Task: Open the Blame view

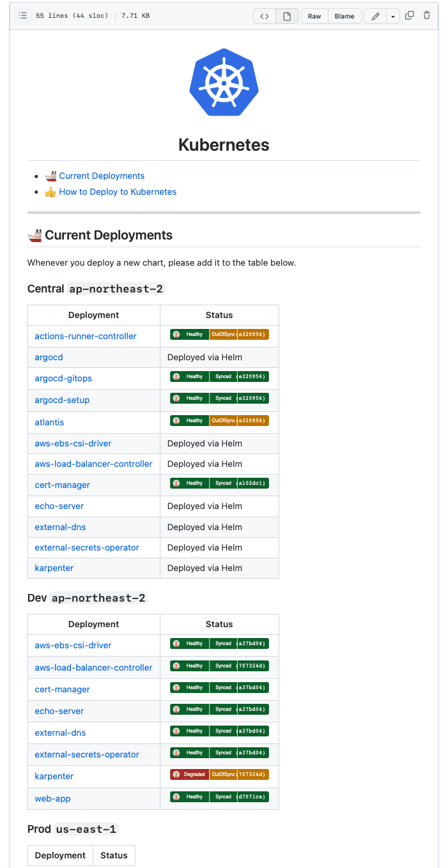Action: pos(344,16)
